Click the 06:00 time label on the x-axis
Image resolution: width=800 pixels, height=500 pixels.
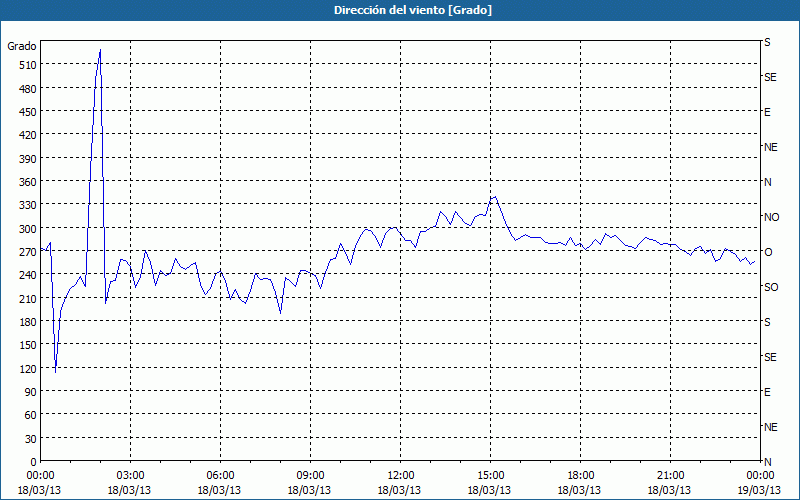coord(220,476)
